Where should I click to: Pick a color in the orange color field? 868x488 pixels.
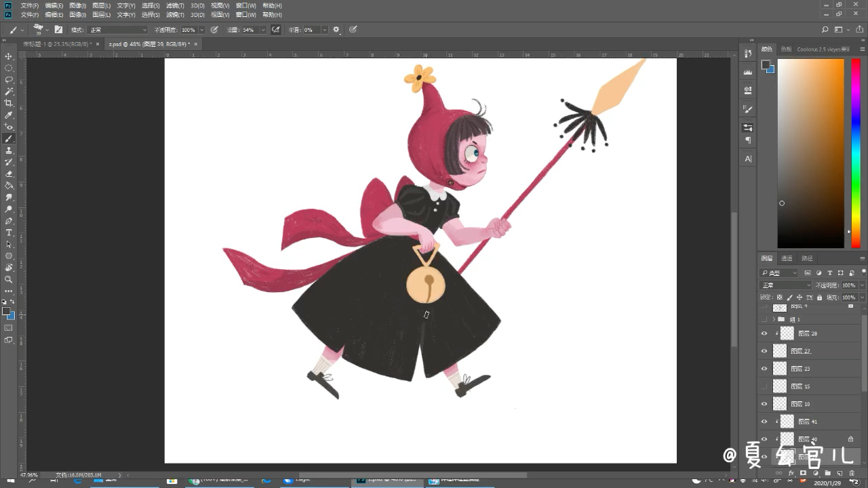[x=810, y=153]
